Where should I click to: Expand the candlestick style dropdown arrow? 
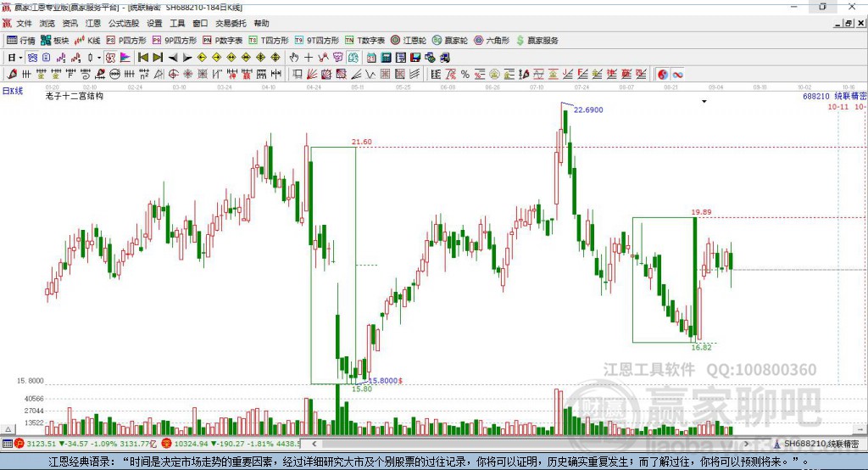pyautogui.click(x=99, y=58)
